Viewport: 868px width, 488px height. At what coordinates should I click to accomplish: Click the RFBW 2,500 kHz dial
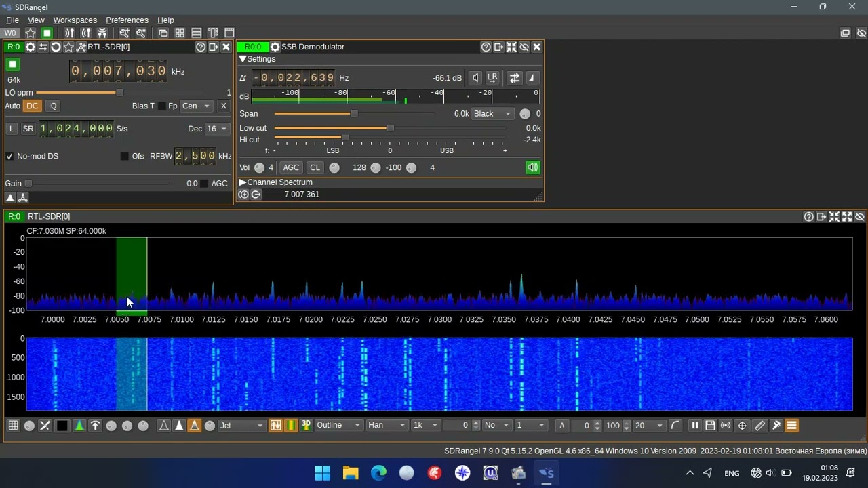[195, 157]
